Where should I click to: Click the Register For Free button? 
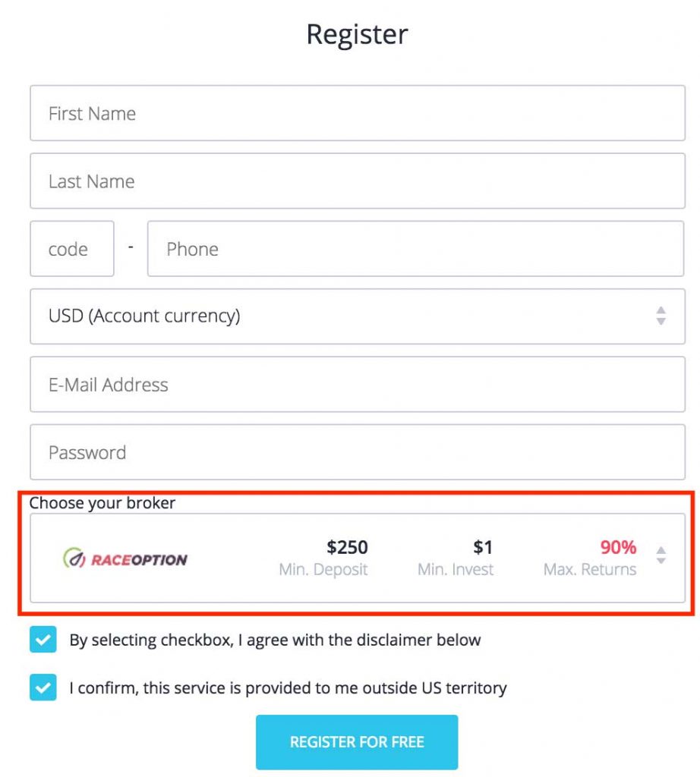[357, 742]
